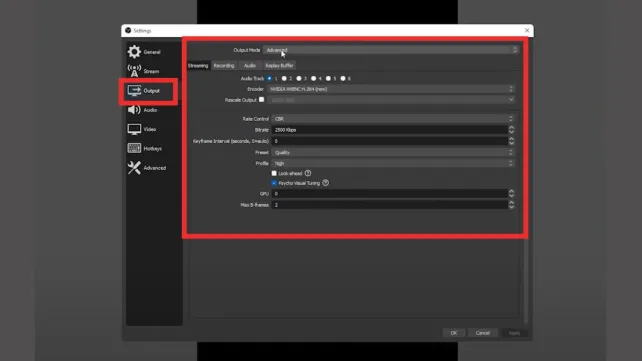The width and height of the screenshot is (642, 361).
Task: Select audio track 4 radio button
Action: (x=314, y=78)
